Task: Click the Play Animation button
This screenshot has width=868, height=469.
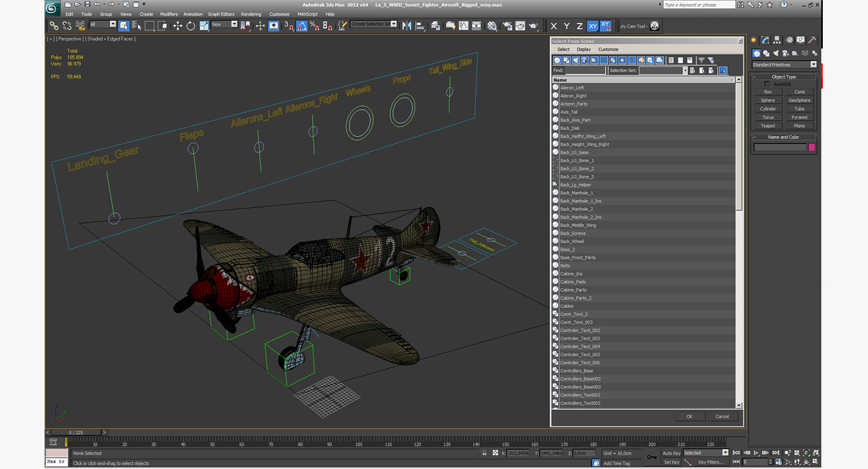Action: click(x=757, y=453)
